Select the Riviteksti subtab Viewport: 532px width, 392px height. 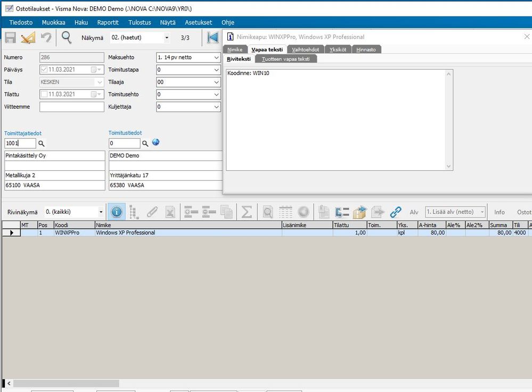(239, 59)
